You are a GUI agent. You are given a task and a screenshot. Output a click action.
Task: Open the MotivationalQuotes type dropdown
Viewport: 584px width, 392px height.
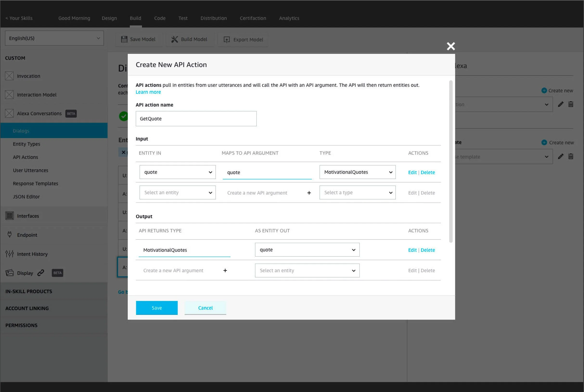357,172
